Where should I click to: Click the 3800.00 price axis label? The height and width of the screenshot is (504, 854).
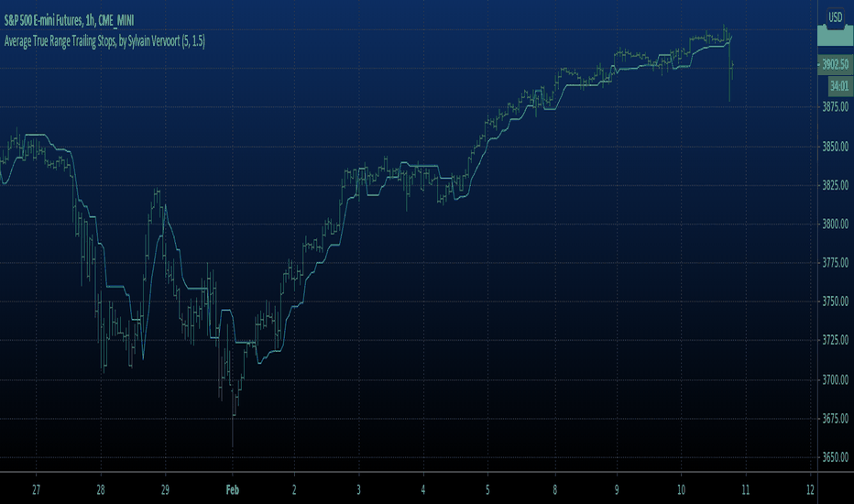[x=835, y=224]
